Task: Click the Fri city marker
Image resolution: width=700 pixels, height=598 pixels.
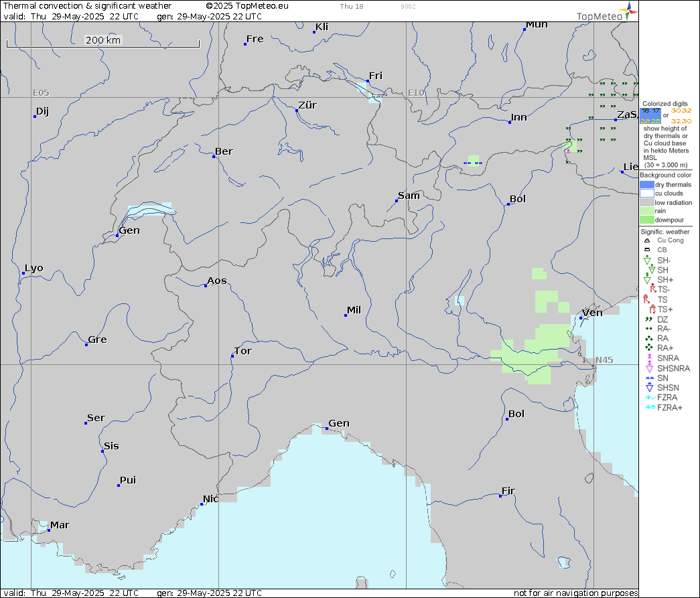Action: (367, 81)
